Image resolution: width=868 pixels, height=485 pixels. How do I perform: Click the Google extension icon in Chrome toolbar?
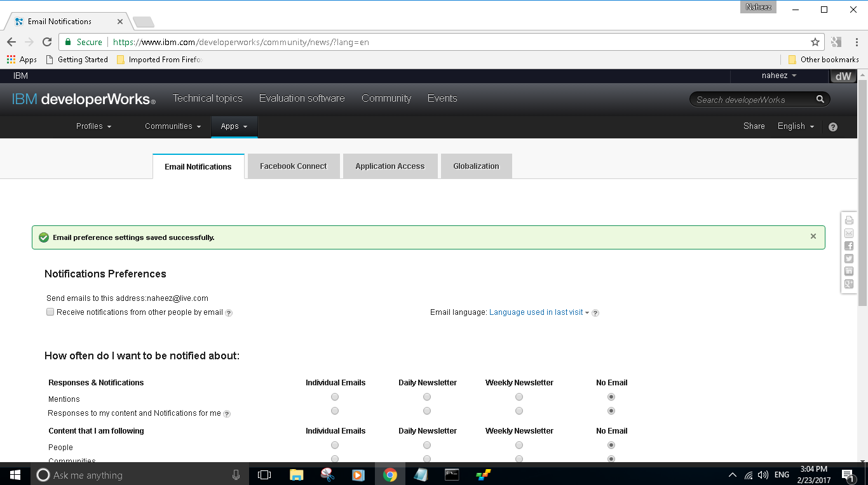[836, 42]
